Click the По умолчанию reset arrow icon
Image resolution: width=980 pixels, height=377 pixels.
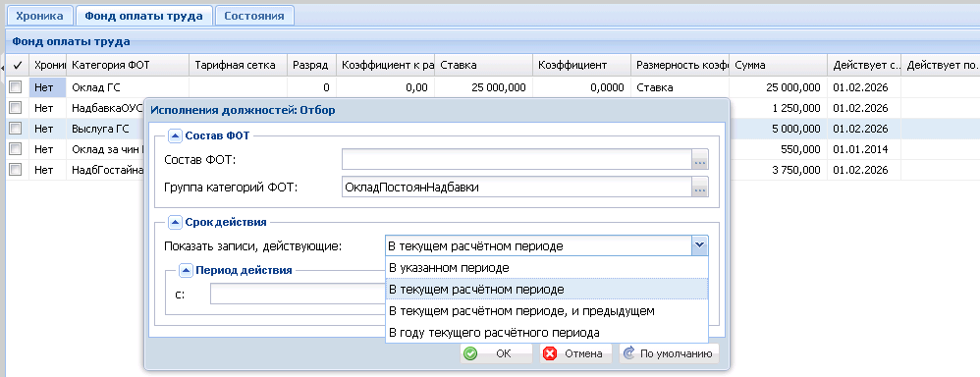tap(629, 353)
